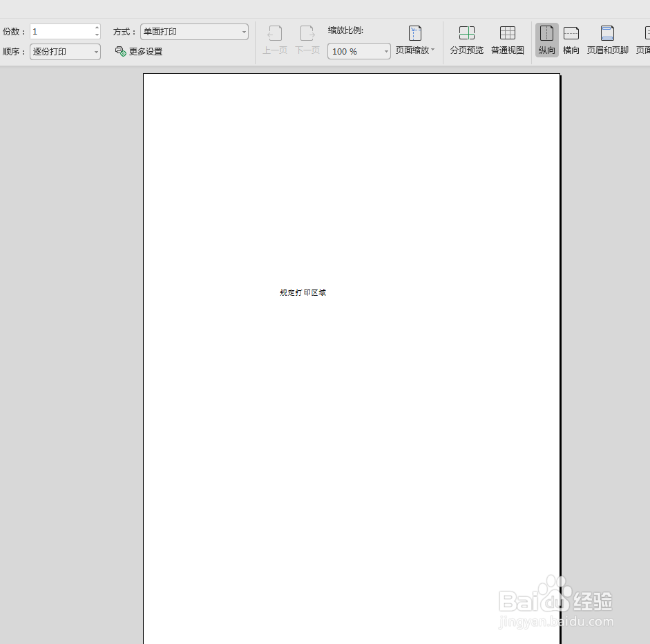Open 更多设置 more settings
Viewport: 650px width, 644px height.
139,51
